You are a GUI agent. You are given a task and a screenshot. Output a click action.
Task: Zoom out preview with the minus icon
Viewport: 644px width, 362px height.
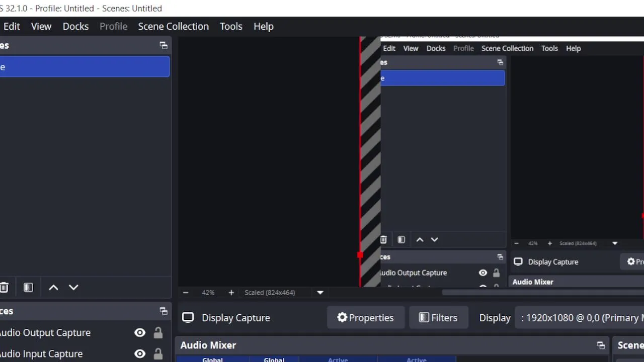[186, 293]
